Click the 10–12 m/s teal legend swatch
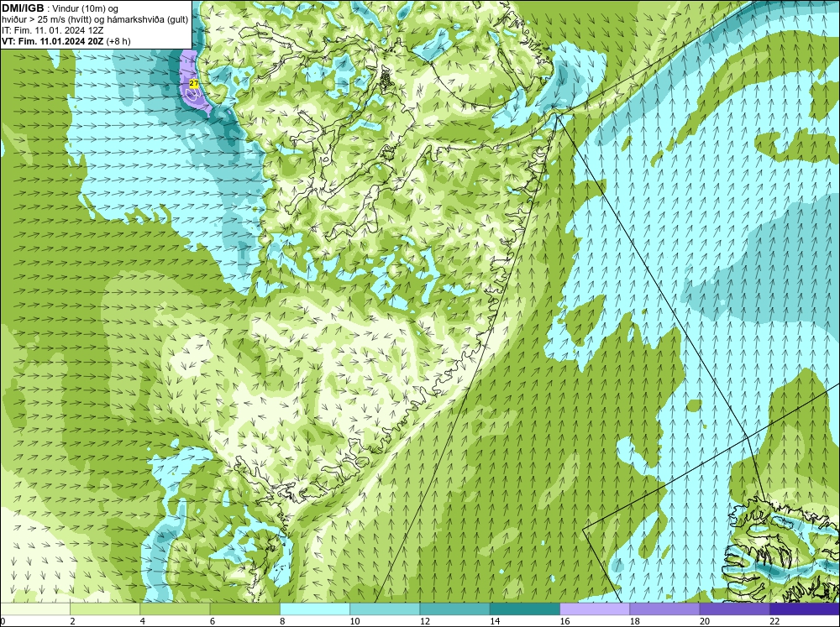The width and height of the screenshot is (840, 627). pos(385,609)
